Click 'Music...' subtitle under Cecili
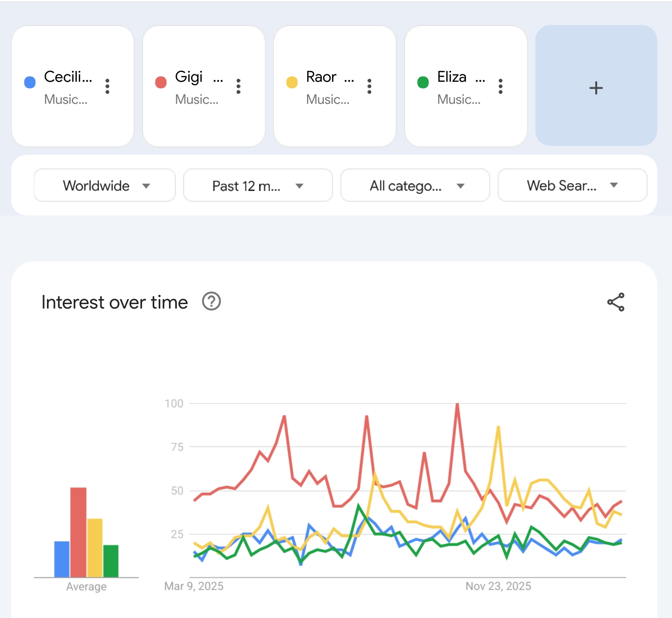672x618 pixels. click(66, 99)
